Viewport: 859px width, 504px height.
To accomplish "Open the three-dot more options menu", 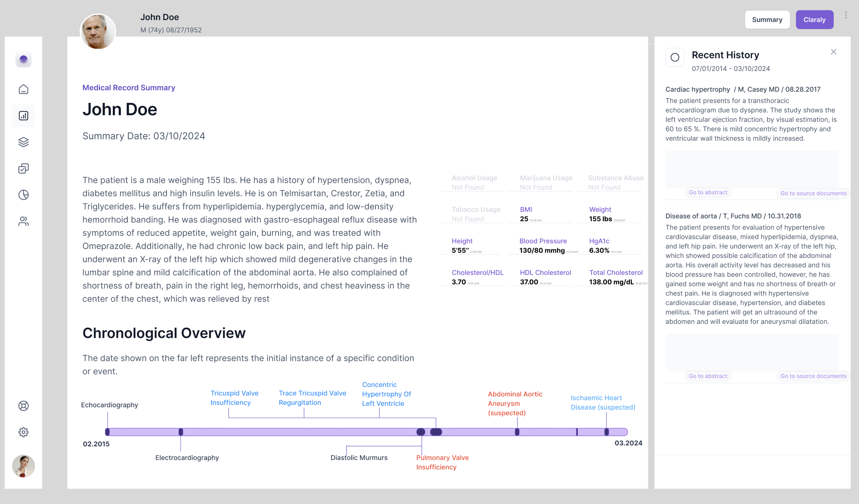I will click(846, 15).
